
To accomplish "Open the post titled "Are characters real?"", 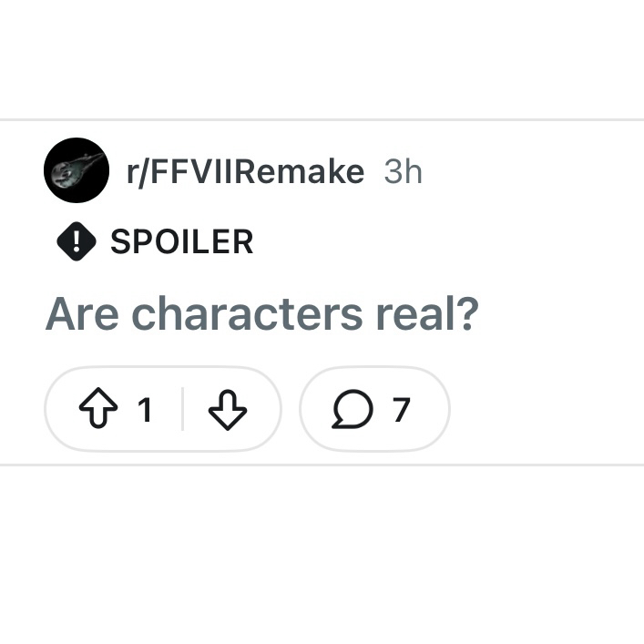I will (x=261, y=314).
